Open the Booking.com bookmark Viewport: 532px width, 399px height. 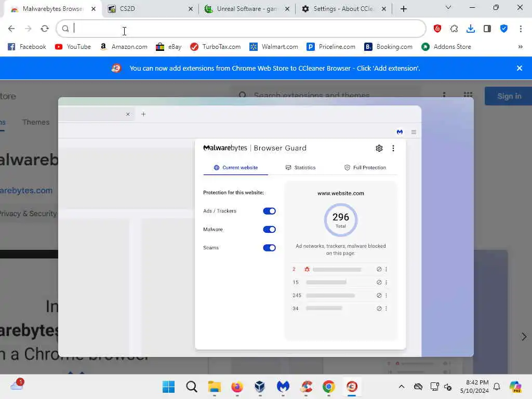tap(388, 47)
